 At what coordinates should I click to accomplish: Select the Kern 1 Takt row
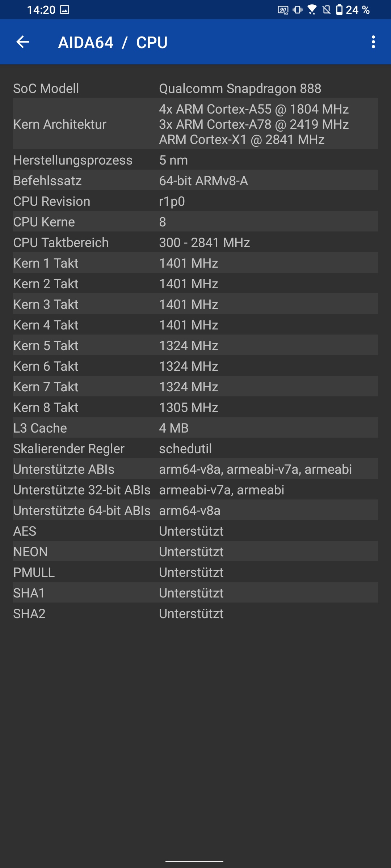pos(195,263)
